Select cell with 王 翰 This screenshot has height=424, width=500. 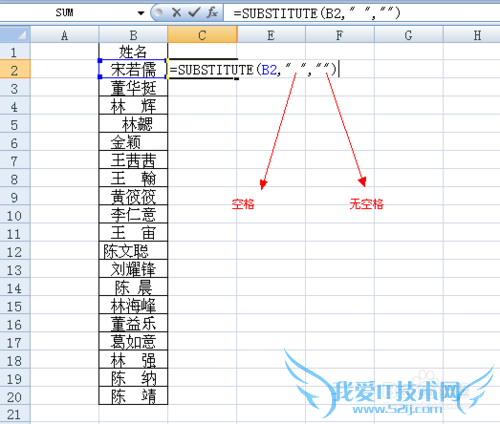click(133, 178)
